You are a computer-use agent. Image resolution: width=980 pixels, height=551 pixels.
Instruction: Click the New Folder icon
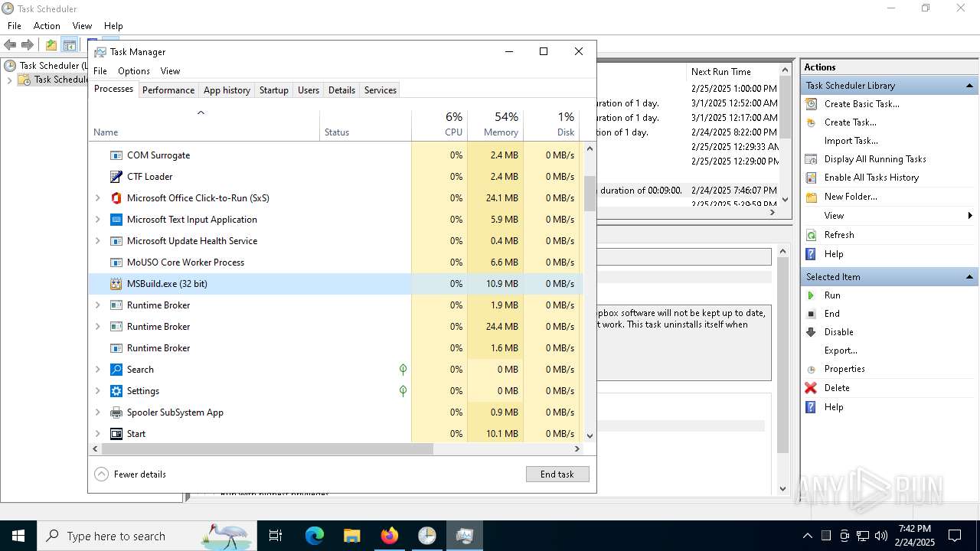(811, 197)
